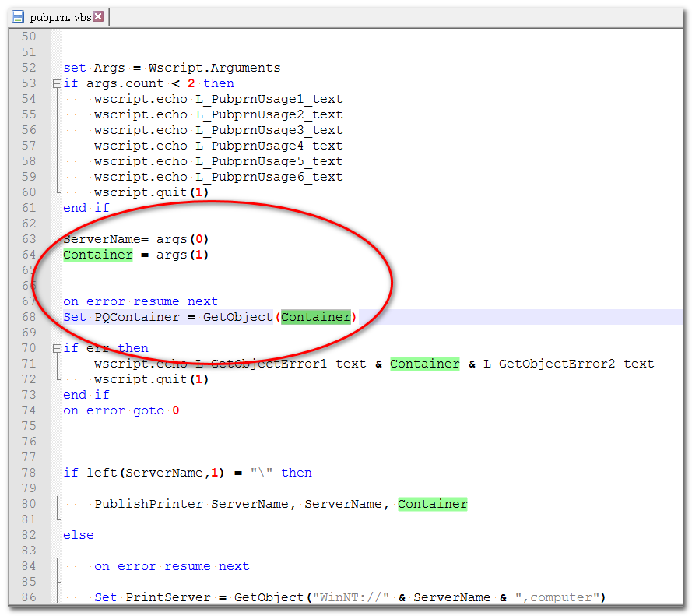Click 'ServerName= args(0)' on line 63
Viewport: 692px width, 616px height.
[135, 239]
